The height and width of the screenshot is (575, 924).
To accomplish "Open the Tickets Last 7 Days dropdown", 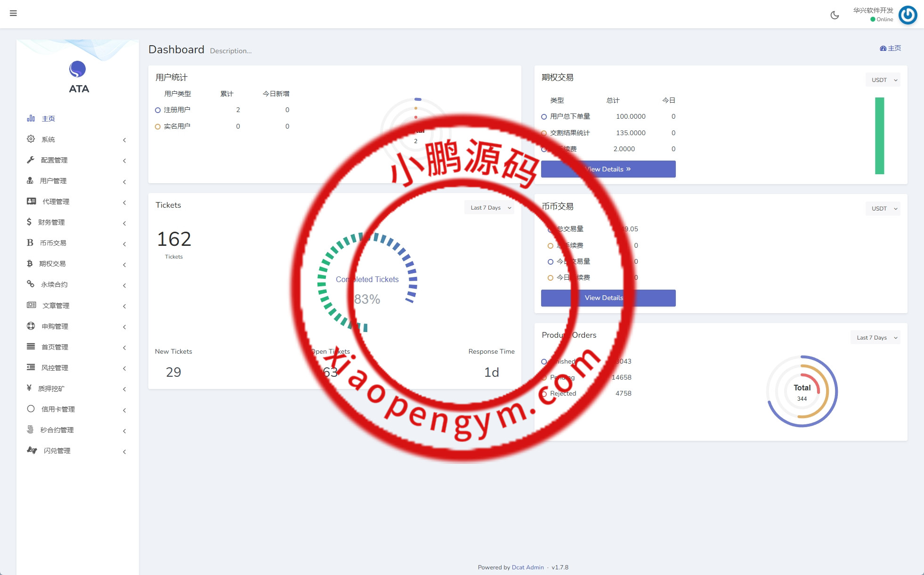I will pyautogui.click(x=489, y=208).
